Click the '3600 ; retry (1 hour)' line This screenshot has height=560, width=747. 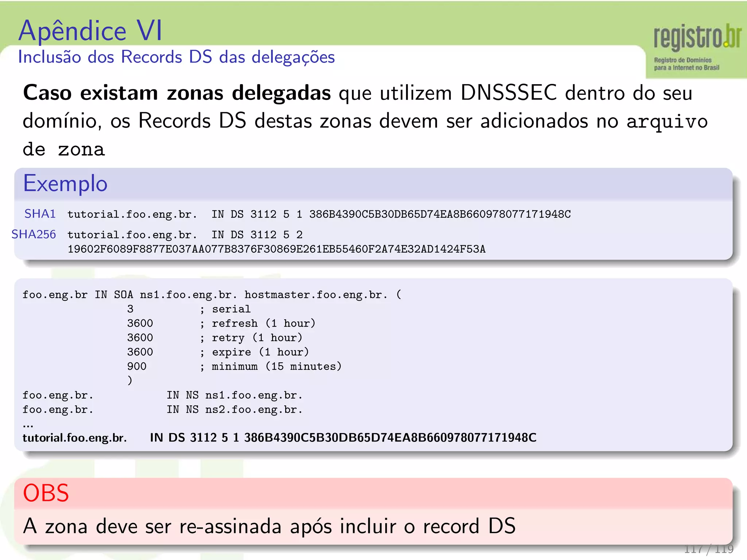point(214,338)
